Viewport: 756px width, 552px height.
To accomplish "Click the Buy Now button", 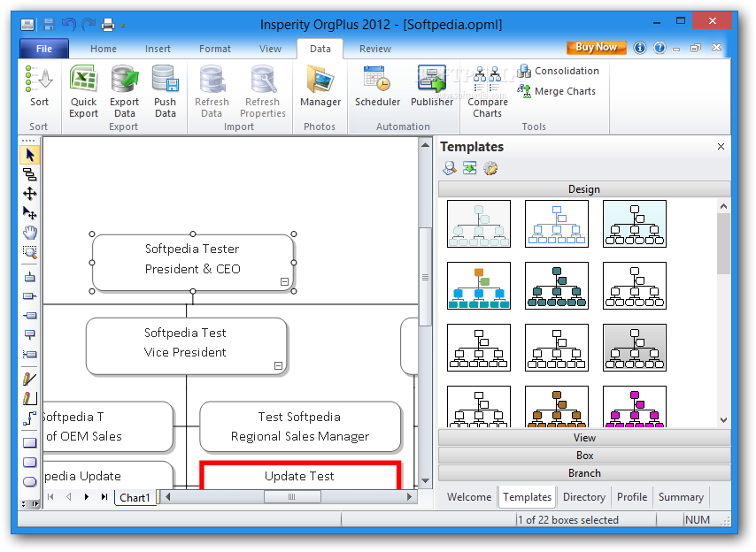I will [x=597, y=47].
